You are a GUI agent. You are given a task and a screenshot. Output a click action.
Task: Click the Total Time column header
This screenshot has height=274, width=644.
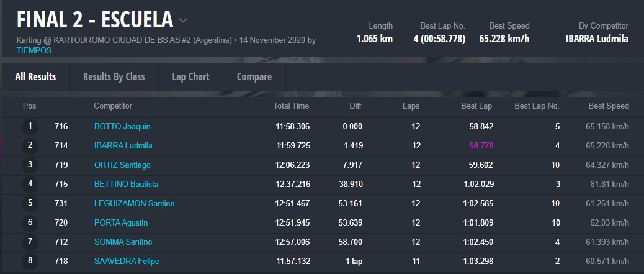291,106
